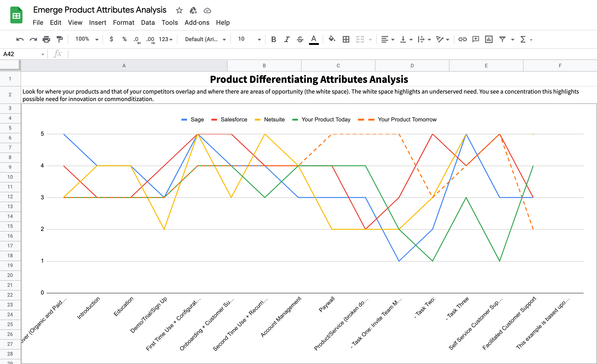
Task: Click the text color icon
Action: [x=314, y=39]
